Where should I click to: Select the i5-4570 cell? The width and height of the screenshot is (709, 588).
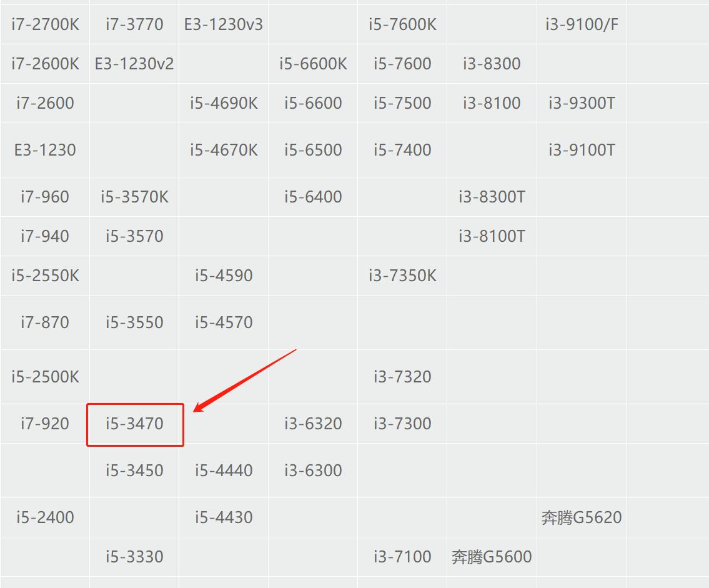pos(224,323)
